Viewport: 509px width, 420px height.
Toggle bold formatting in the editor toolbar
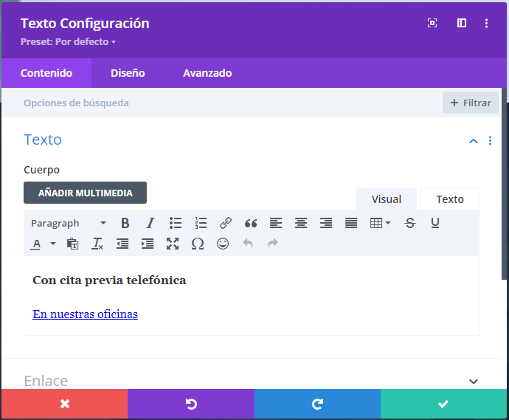(125, 223)
